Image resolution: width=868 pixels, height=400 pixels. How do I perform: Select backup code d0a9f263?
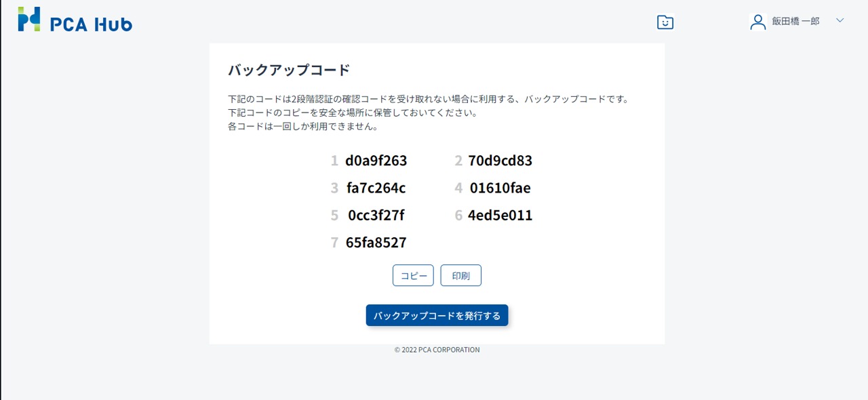point(376,161)
